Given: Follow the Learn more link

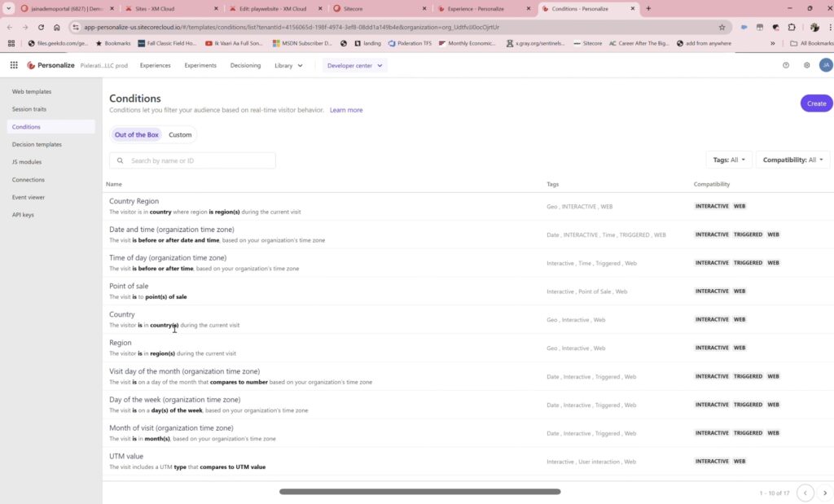Looking at the screenshot, I should click(346, 110).
